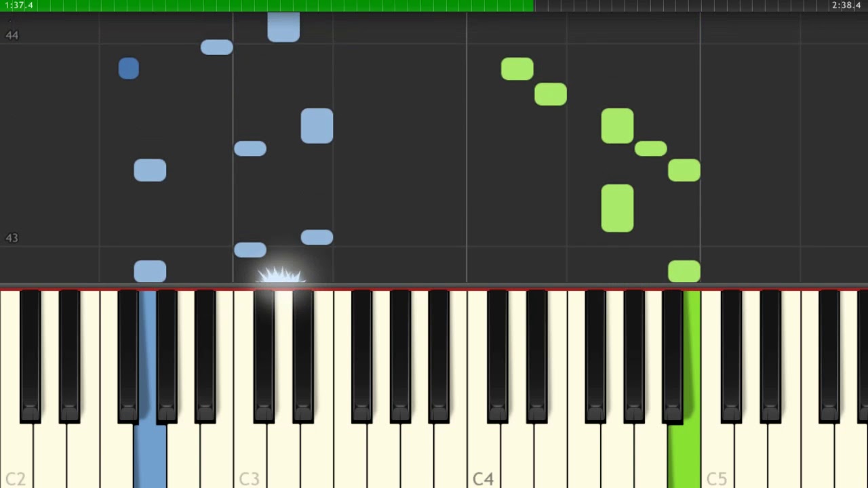The width and height of the screenshot is (868, 488).
Task: Click the total time label 2:38.4
Action: [846, 5]
